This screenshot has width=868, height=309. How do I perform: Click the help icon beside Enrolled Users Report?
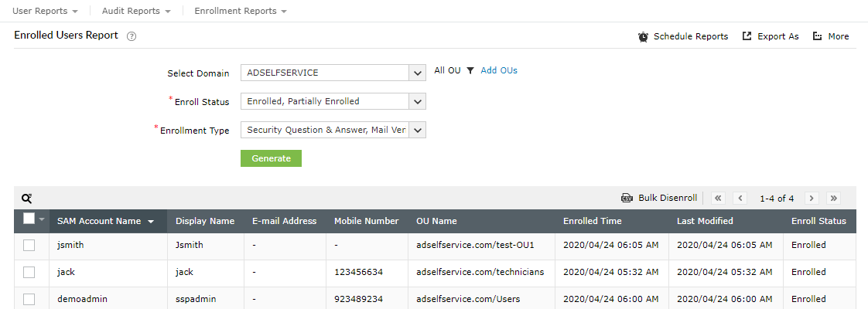[132, 36]
